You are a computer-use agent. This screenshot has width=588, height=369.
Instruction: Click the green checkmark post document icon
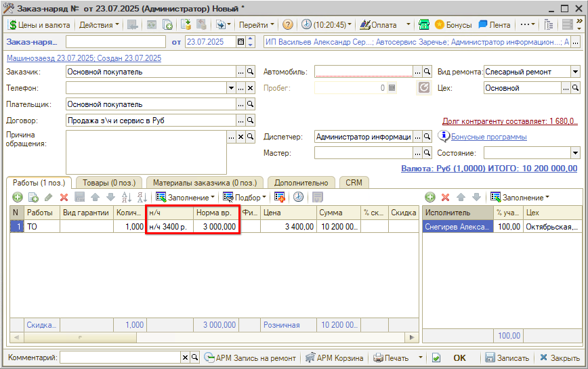tap(436, 357)
